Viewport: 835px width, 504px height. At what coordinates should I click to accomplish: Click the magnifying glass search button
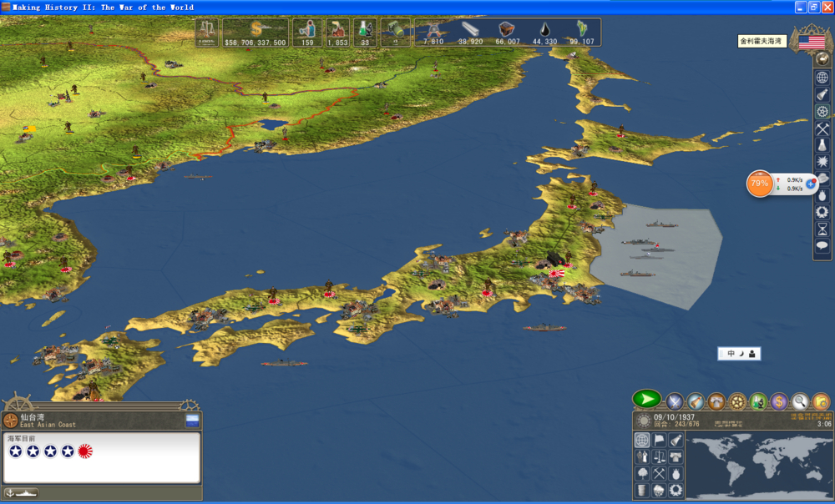[x=800, y=401]
